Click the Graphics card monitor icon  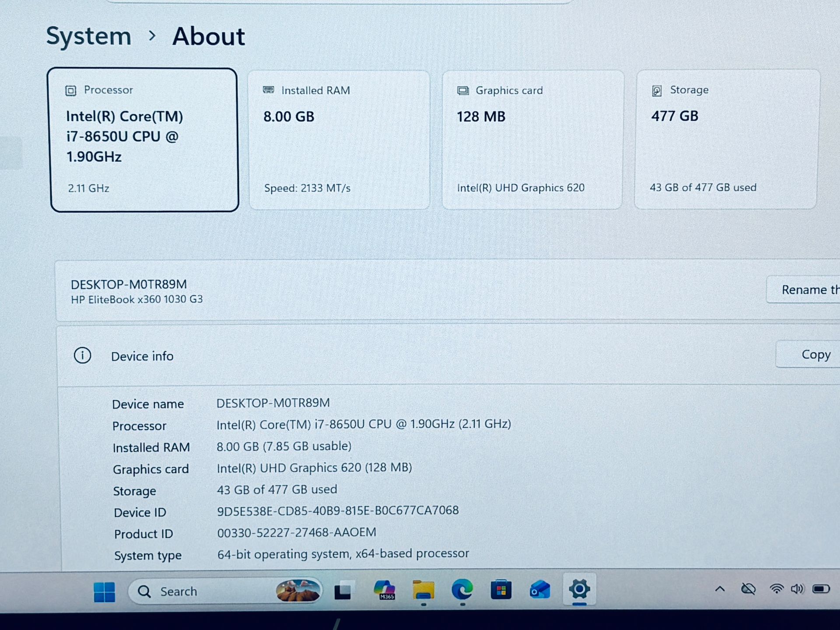coord(463,91)
